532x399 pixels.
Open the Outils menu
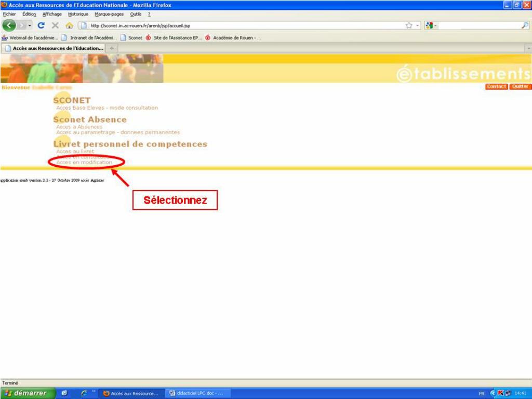(x=136, y=14)
